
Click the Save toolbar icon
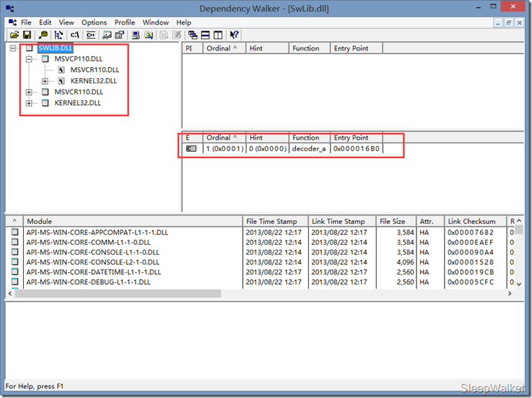pos(27,35)
